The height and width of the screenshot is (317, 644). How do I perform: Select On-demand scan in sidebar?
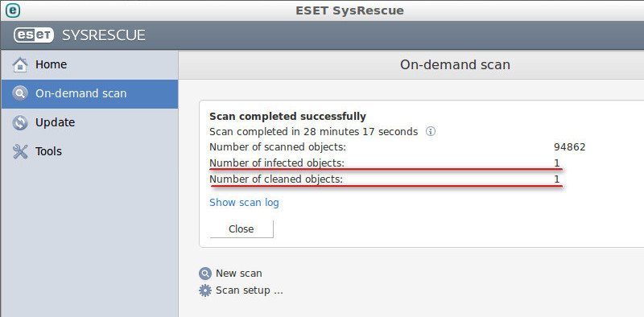tap(89, 94)
